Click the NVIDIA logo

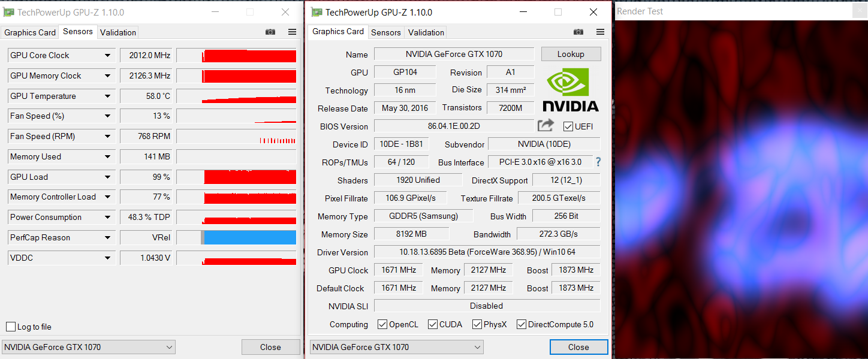pos(570,89)
